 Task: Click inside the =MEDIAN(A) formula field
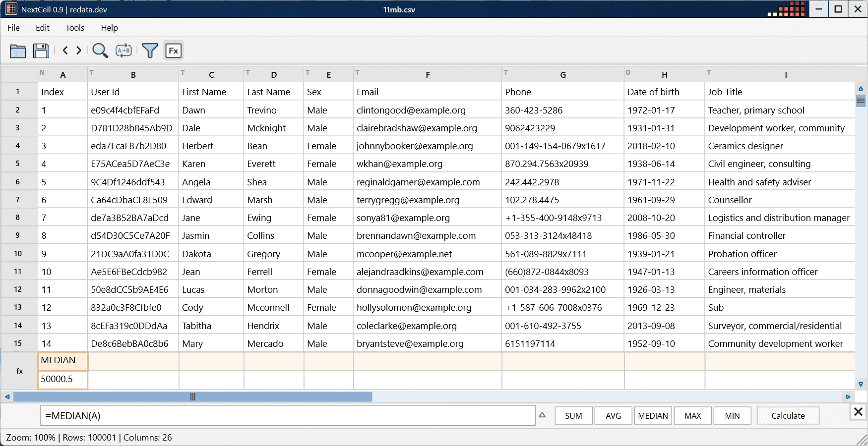point(288,416)
